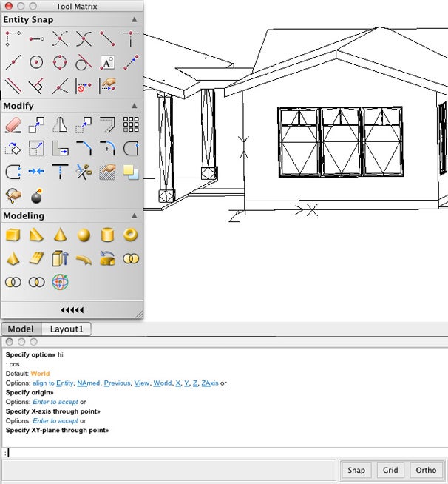The image size is (448, 484).
Task: Select the Trim scissors tool
Action: (84, 172)
